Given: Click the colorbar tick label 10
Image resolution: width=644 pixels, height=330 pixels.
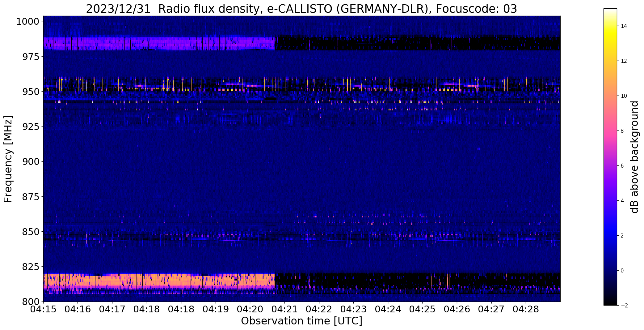Looking at the screenshot, I should pos(624,96).
